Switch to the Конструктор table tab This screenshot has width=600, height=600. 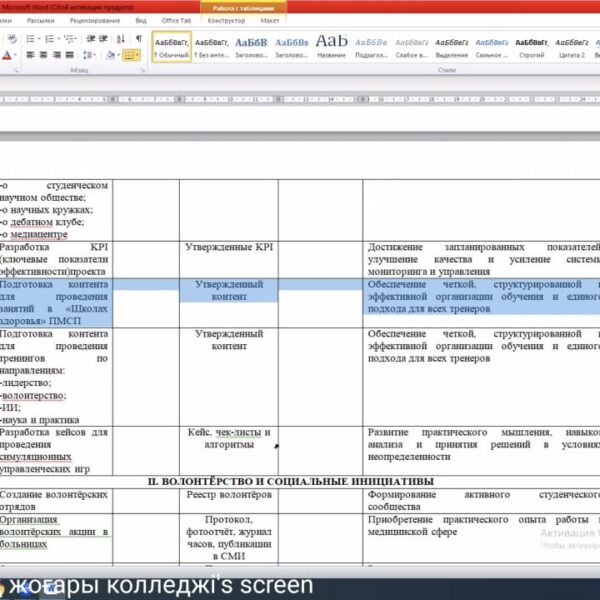226,21
